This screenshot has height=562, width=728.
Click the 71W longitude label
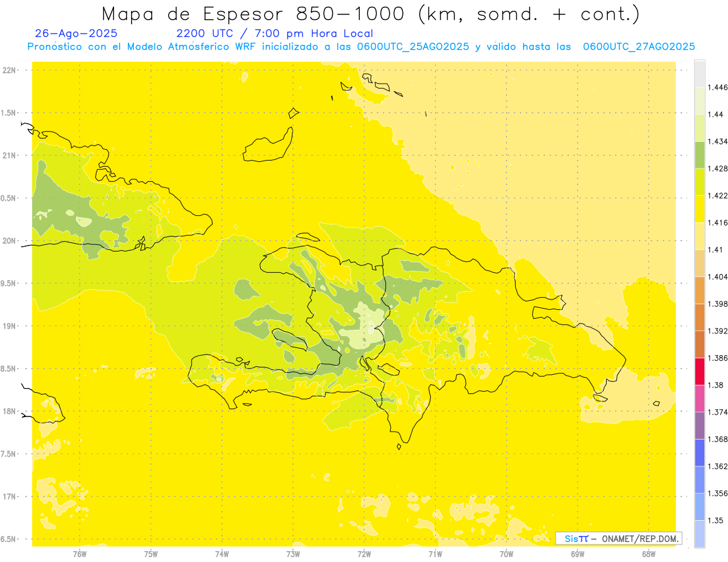(435, 554)
